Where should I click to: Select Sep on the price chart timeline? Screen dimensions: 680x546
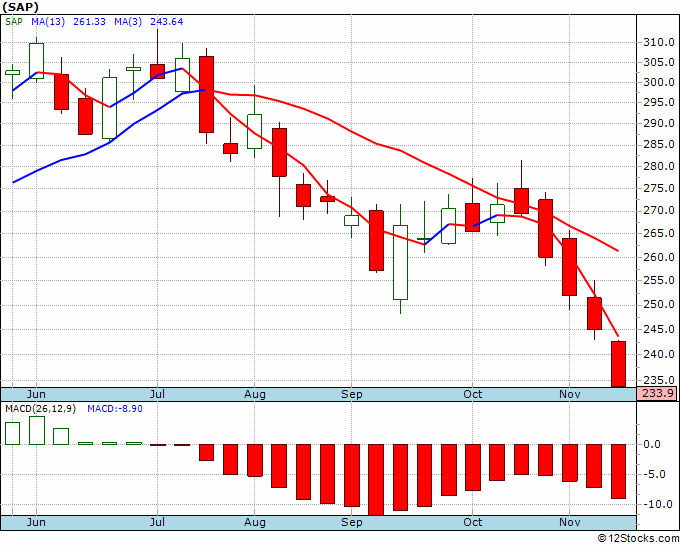(x=351, y=394)
